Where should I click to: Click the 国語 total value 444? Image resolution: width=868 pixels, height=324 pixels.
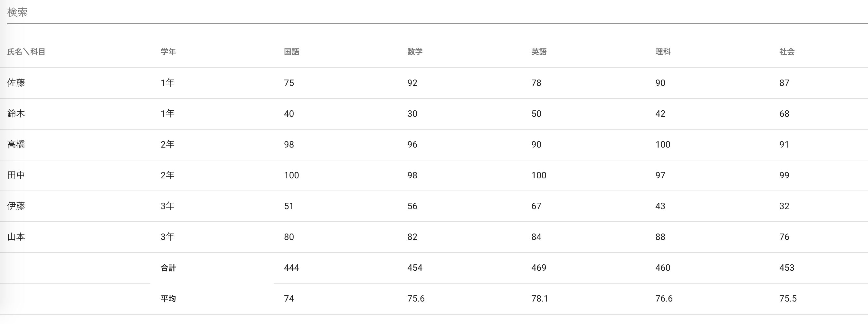click(x=291, y=268)
